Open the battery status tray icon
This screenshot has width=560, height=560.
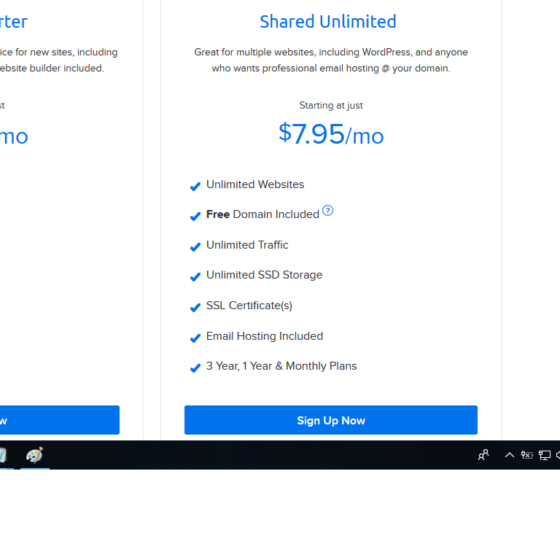[x=526, y=455]
